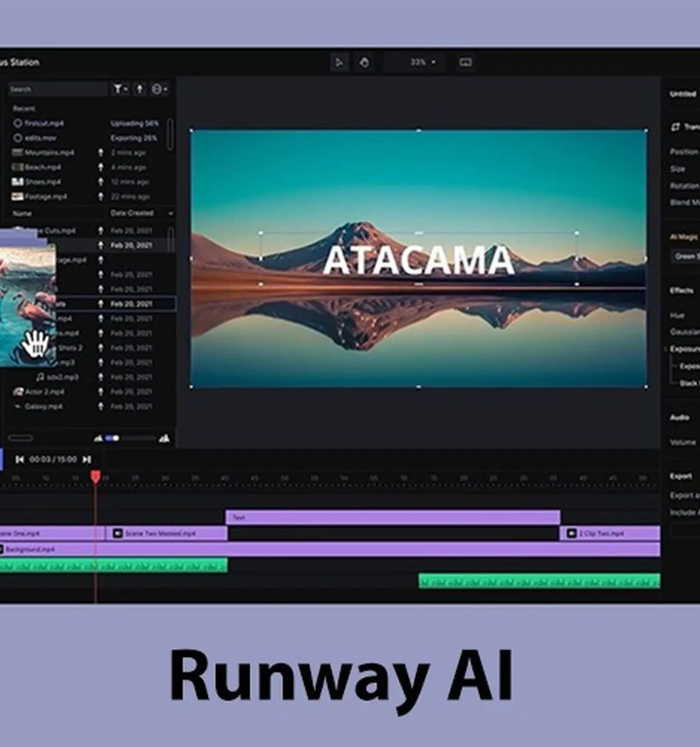Select the hand pan tool

(x=365, y=62)
